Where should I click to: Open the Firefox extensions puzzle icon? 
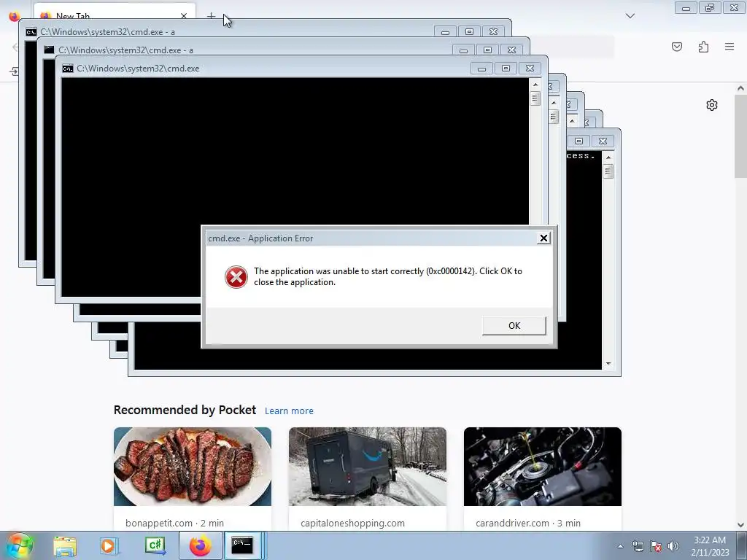[703, 47]
